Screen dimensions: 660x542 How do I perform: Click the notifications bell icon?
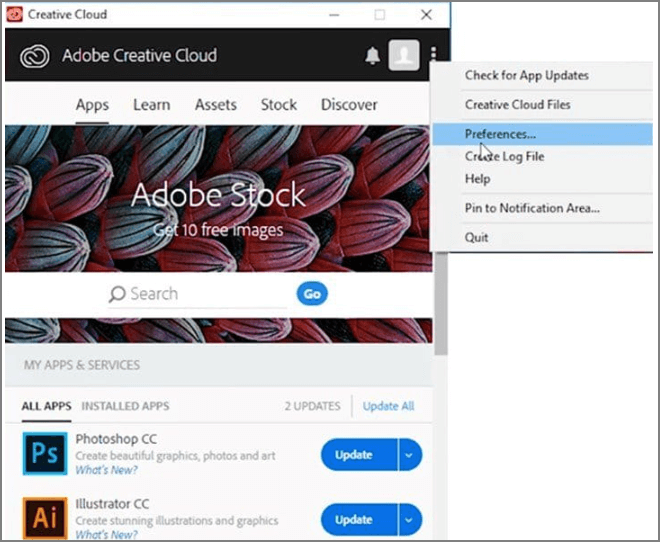[374, 55]
